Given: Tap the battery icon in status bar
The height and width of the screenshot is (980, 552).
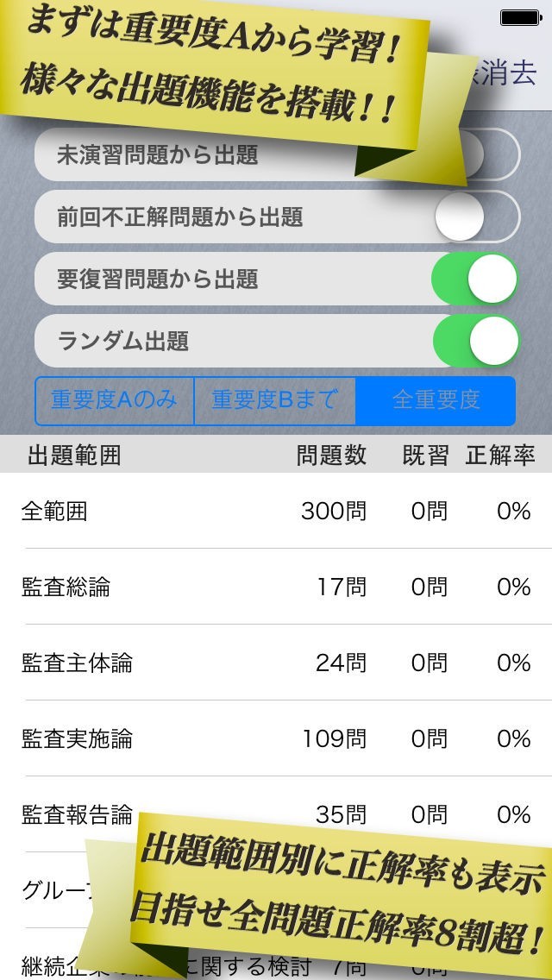Looking at the screenshot, I should tap(520, 17).
